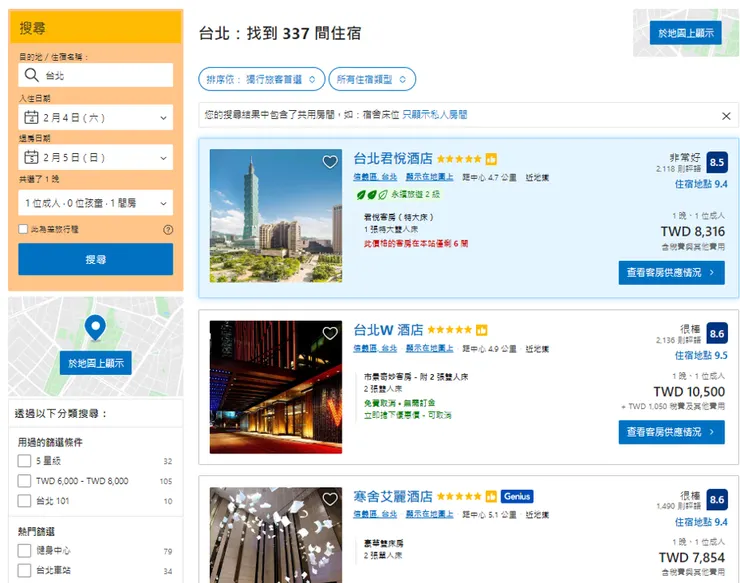Click 住宿地點 9.4 under 台北君悅酒店
Viewport: 740px width, 583px height.
point(701,184)
